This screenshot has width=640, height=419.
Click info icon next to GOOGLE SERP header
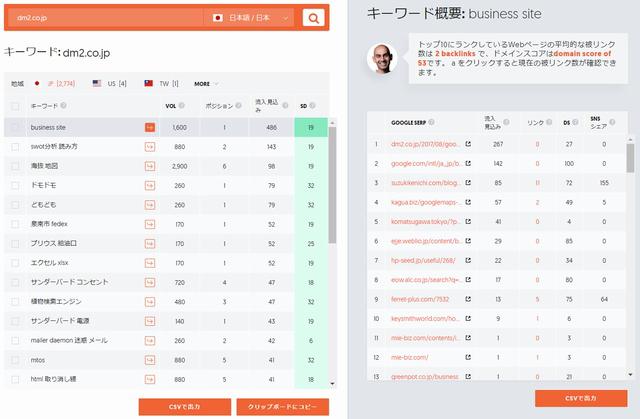coord(431,122)
